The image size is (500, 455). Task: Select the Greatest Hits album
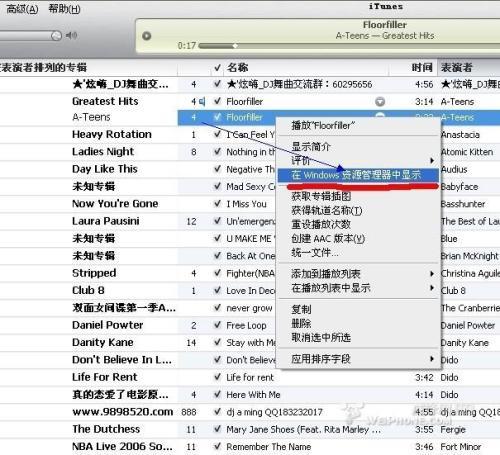point(105,101)
